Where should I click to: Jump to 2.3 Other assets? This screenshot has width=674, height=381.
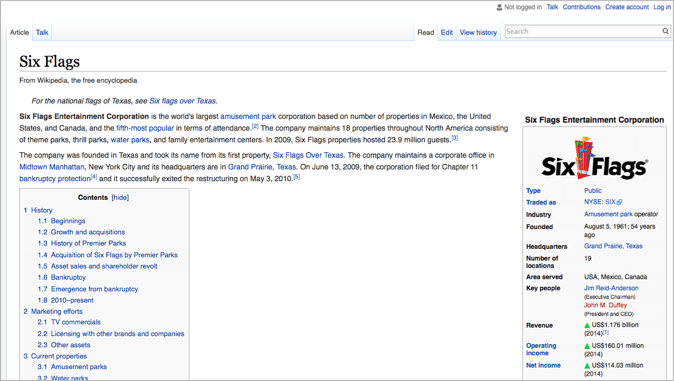click(64, 345)
